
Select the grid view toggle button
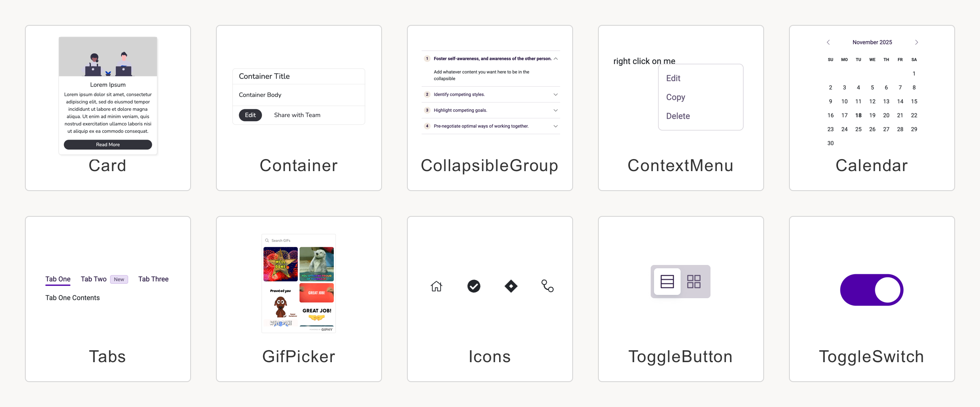(693, 282)
